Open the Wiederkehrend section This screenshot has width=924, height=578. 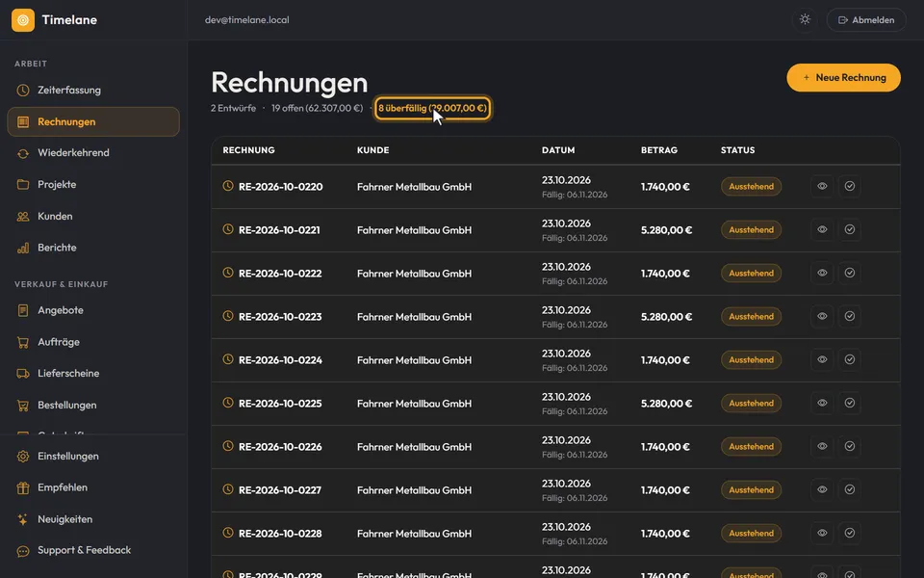[93, 153]
